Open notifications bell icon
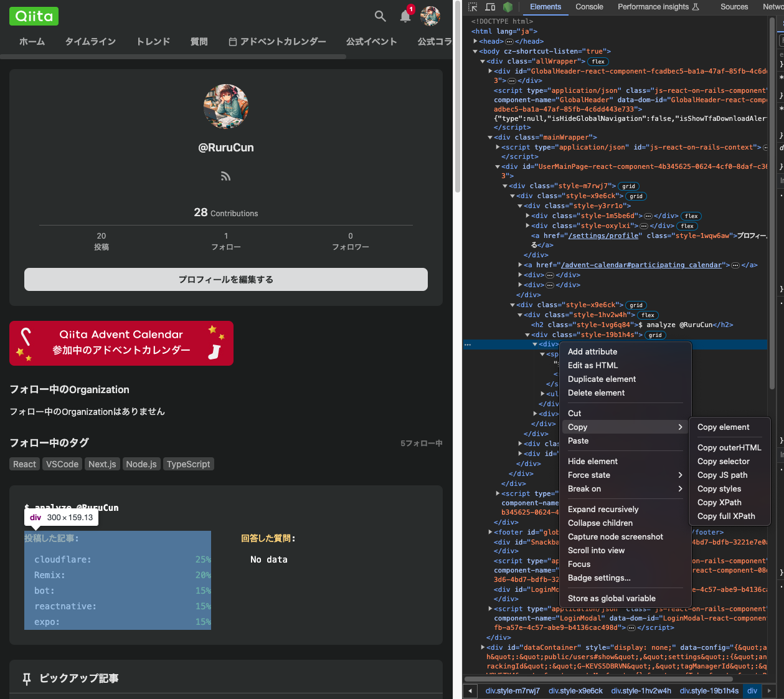Image resolution: width=784 pixels, height=699 pixels. pyautogui.click(x=405, y=16)
